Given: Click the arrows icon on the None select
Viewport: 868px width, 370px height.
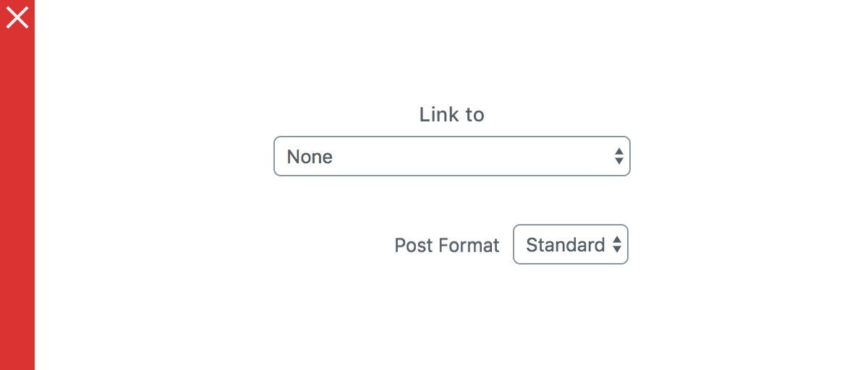Looking at the screenshot, I should click(x=618, y=156).
